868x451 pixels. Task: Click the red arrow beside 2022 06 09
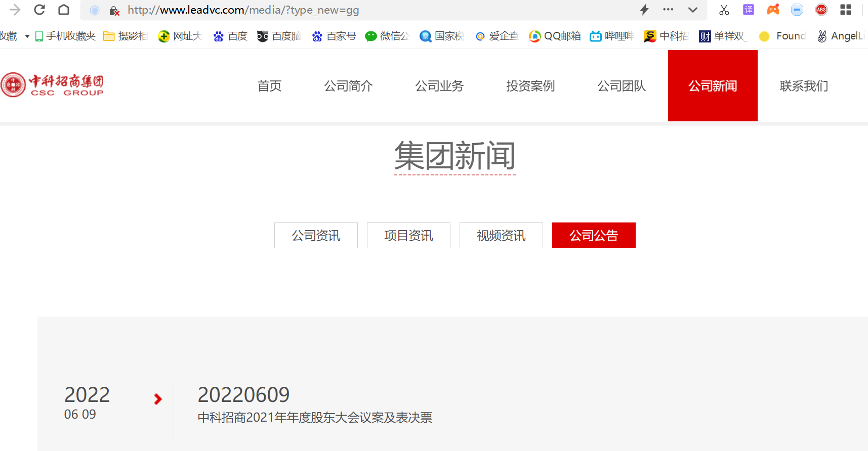[158, 399]
